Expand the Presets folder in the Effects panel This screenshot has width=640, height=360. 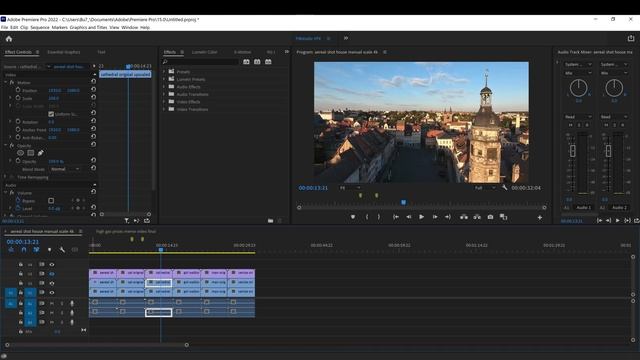pyautogui.click(x=164, y=71)
